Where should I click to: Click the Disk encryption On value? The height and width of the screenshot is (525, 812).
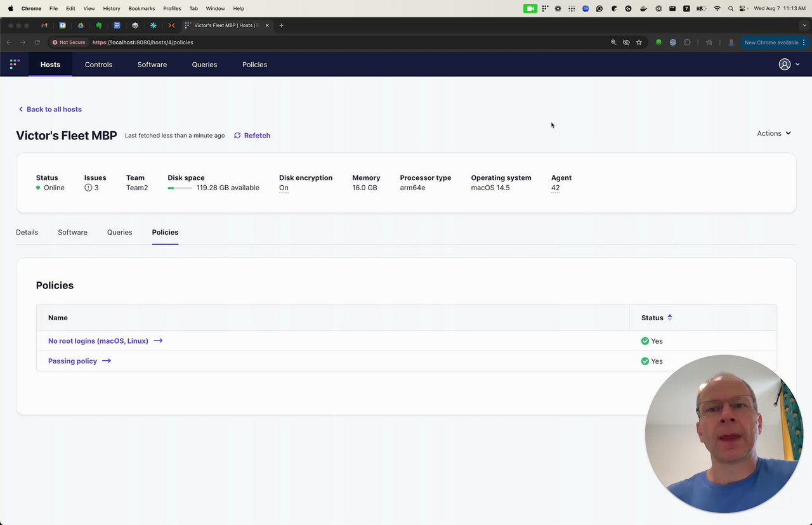coord(284,188)
